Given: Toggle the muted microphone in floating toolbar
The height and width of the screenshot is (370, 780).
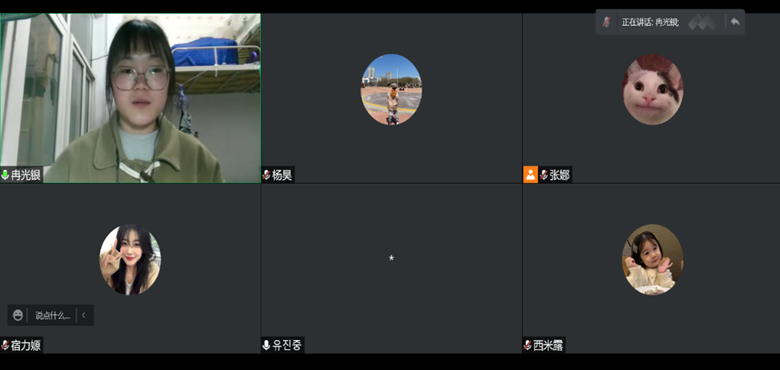Looking at the screenshot, I should point(606,22).
